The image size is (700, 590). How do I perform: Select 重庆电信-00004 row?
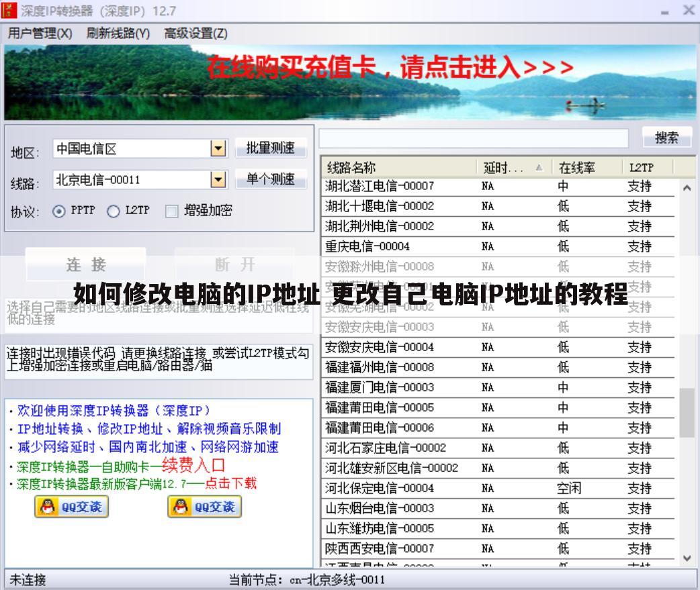(x=498, y=246)
